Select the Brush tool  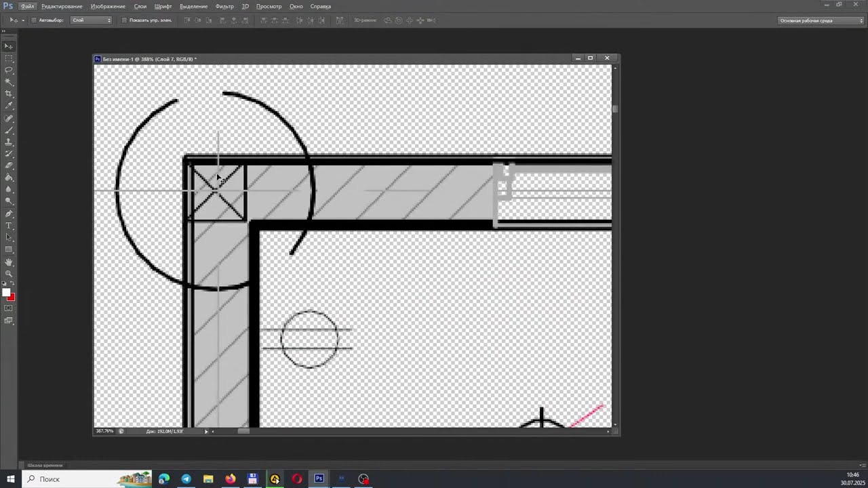pyautogui.click(x=9, y=130)
